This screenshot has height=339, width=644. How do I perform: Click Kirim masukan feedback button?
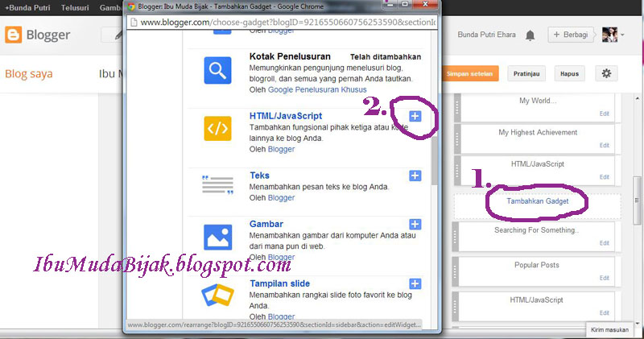[609, 329]
